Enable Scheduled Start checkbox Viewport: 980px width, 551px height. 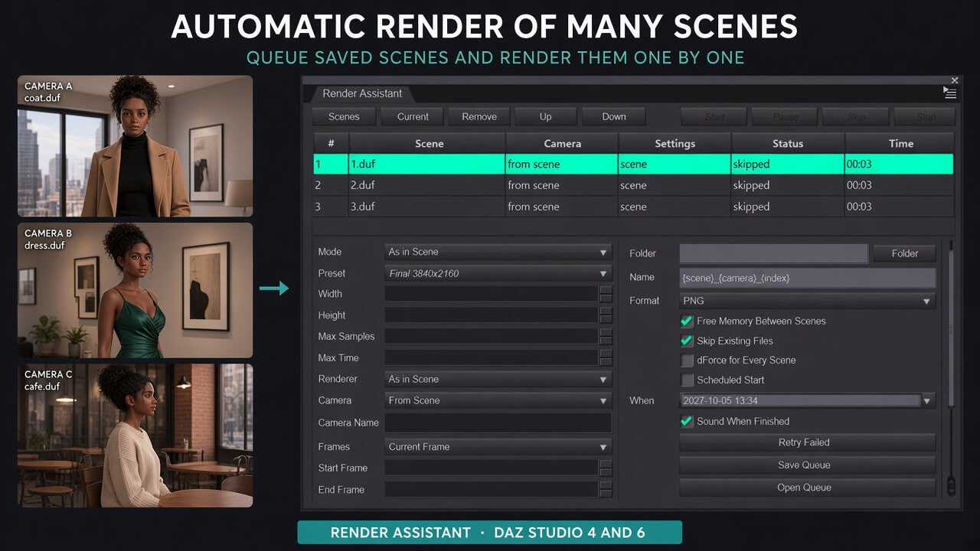[687, 380]
